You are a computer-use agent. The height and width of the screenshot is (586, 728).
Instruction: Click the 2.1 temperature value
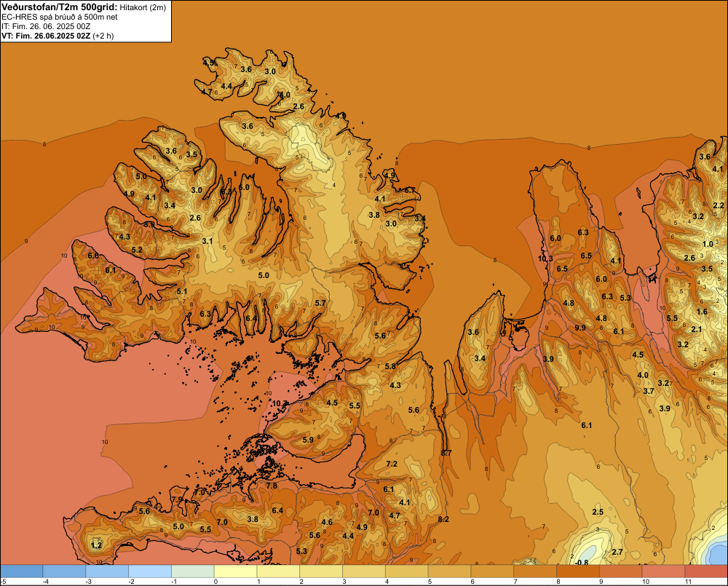[697, 329]
